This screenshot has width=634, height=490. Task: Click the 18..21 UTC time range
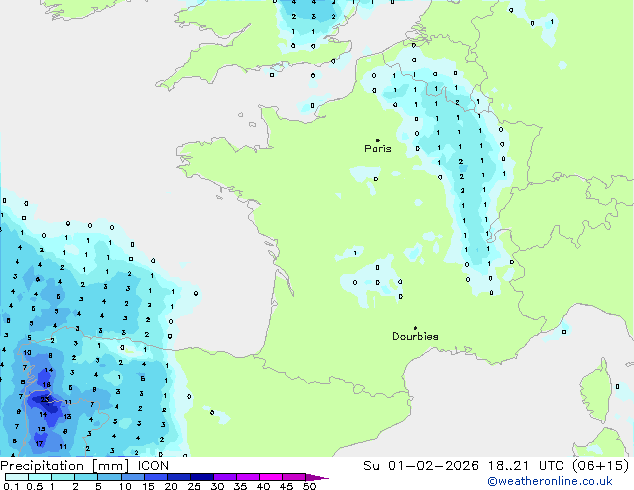pyautogui.click(x=528, y=466)
